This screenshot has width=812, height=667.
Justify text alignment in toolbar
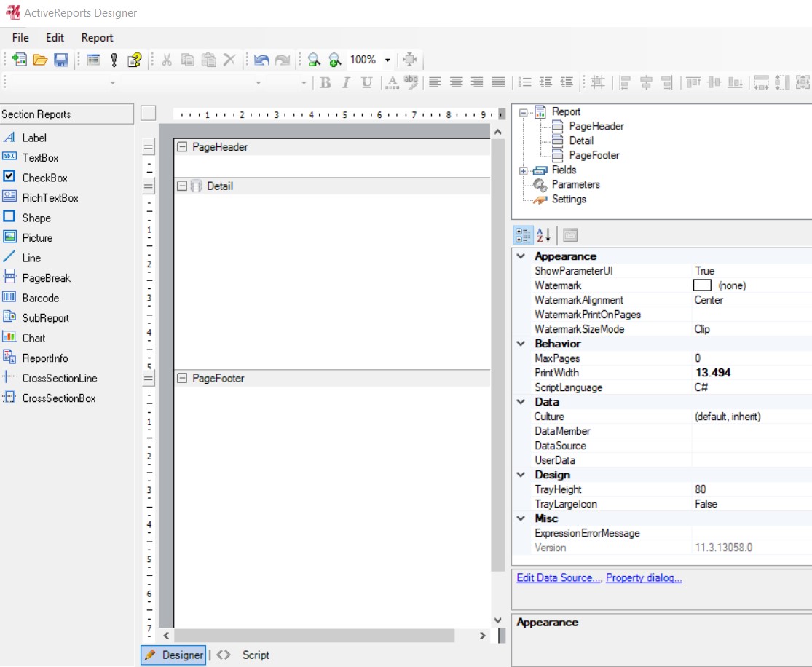[498, 82]
